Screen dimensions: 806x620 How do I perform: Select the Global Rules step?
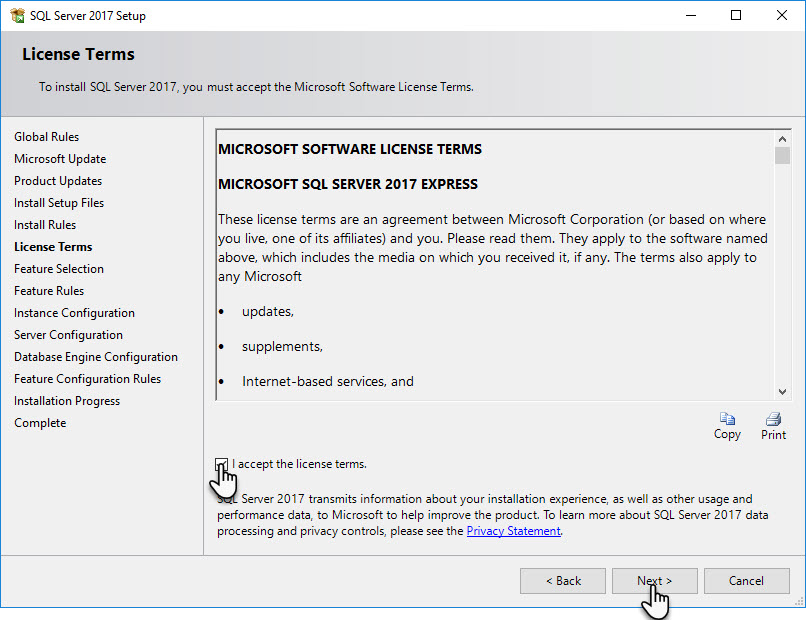(46, 137)
